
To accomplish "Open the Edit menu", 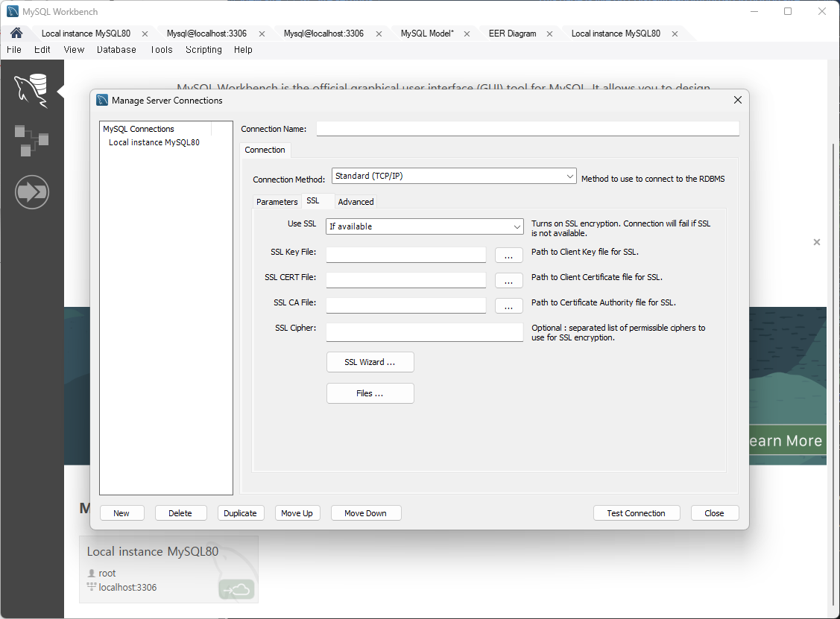I will pyautogui.click(x=42, y=50).
